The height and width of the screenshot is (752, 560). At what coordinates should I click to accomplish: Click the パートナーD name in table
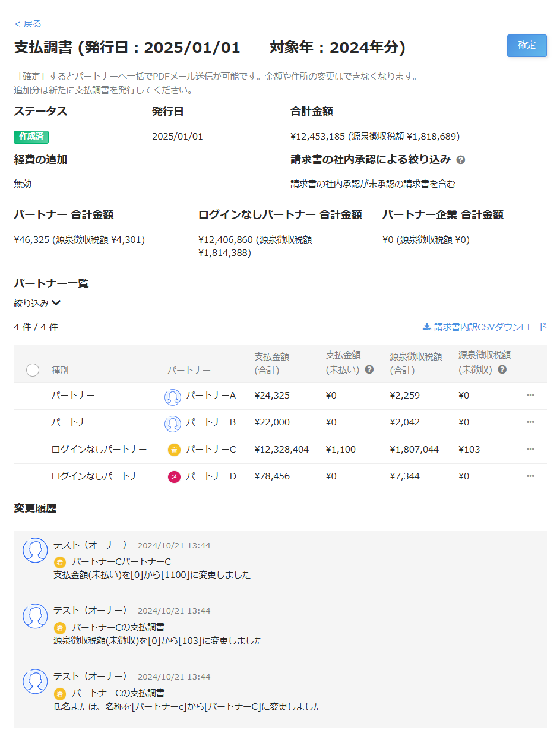210,476
